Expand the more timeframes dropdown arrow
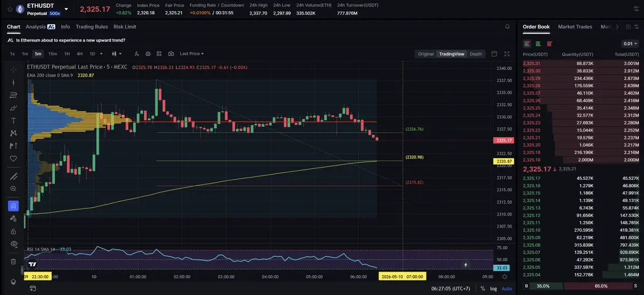 click(102, 54)
